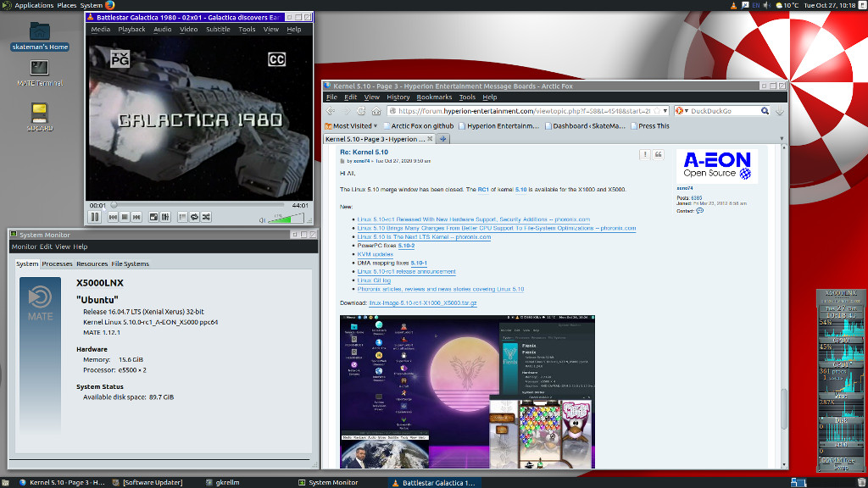Image resolution: width=868 pixels, height=488 pixels.
Task: Click the DuckDuckGo search field
Action: pos(724,111)
